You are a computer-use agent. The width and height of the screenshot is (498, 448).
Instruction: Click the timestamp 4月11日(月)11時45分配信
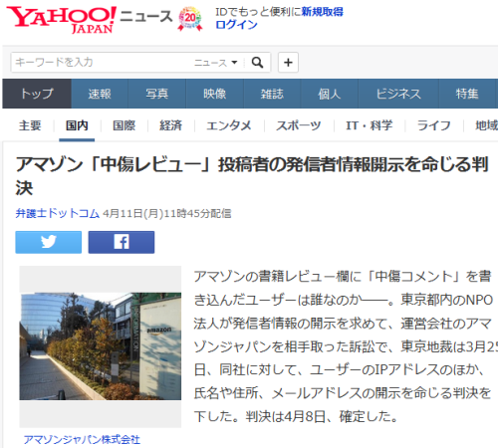(167, 213)
